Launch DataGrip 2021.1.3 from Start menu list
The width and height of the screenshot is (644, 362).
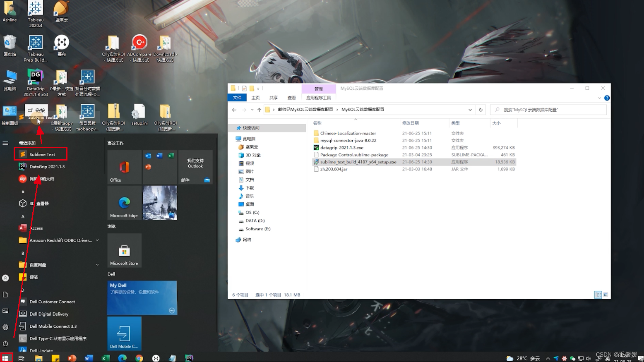pos(41,167)
